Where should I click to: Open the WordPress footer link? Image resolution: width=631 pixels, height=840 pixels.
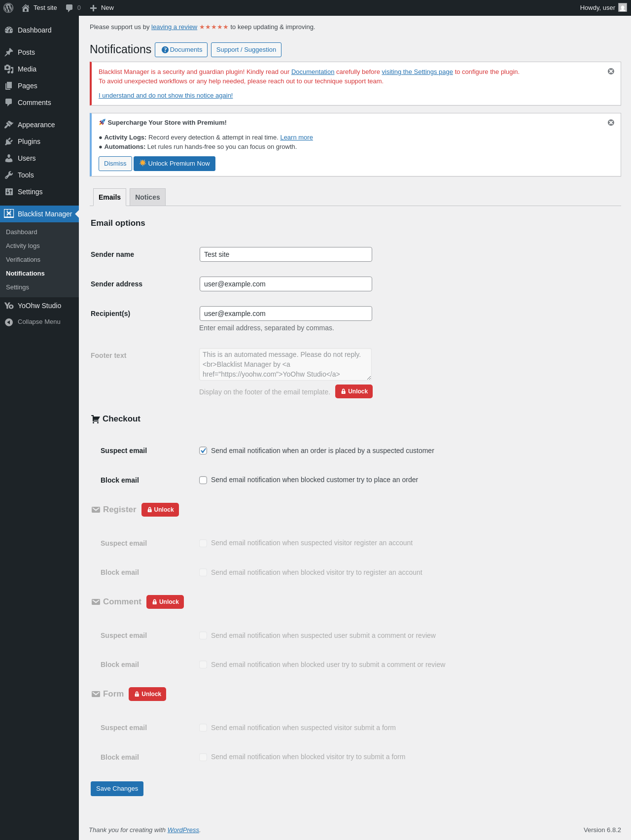(183, 830)
